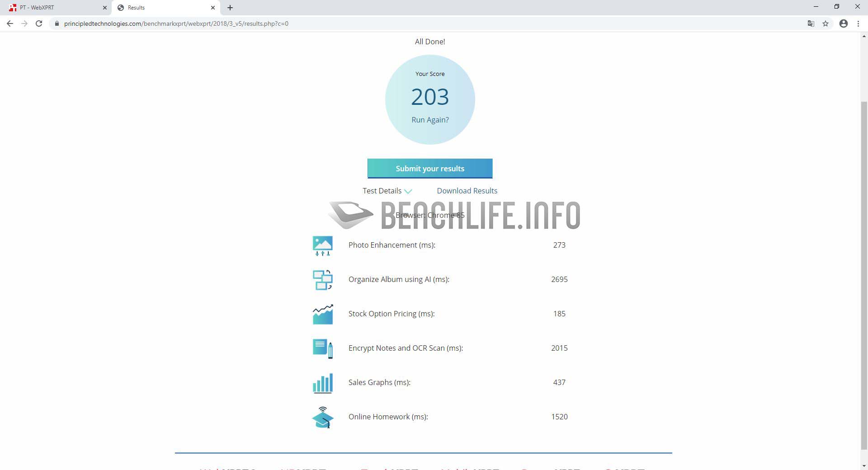Click the Download Results link
This screenshot has width=868, height=470.
pos(467,191)
